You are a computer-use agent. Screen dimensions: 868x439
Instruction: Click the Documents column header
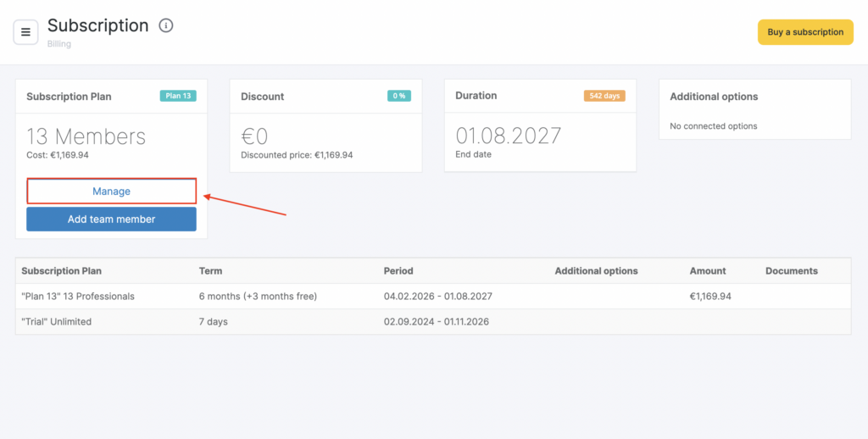(x=791, y=271)
